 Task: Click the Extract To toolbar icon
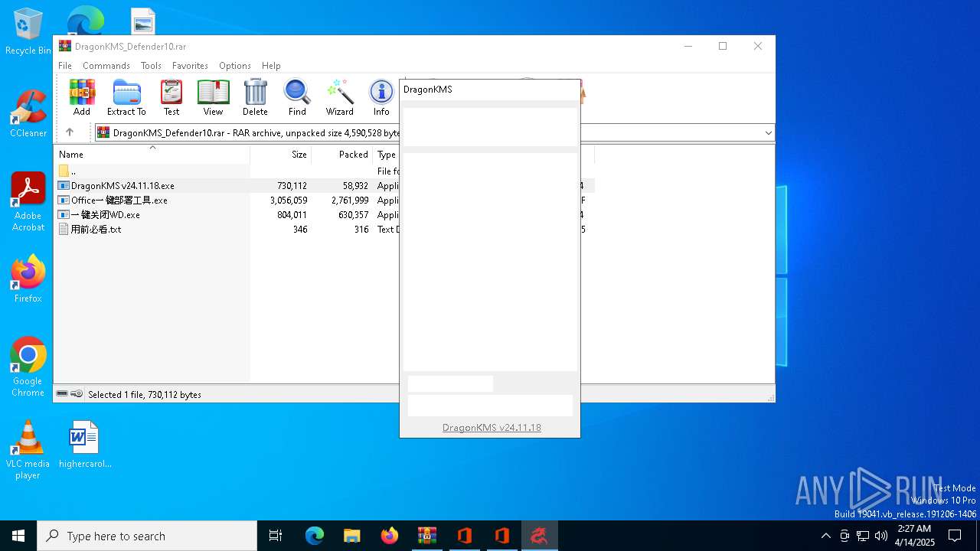(x=126, y=97)
